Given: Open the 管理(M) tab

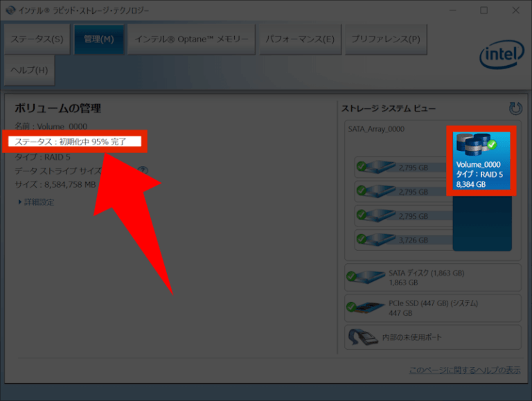Looking at the screenshot, I should pyautogui.click(x=98, y=39).
